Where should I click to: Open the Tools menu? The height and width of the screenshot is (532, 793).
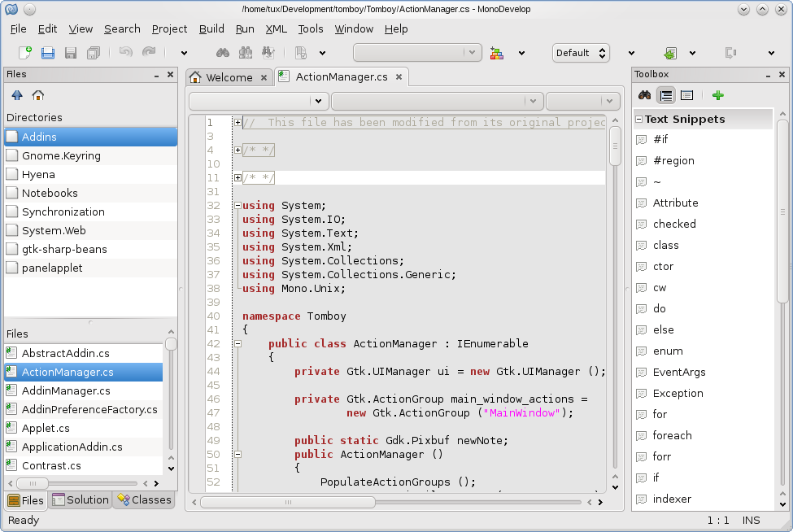tap(310, 28)
